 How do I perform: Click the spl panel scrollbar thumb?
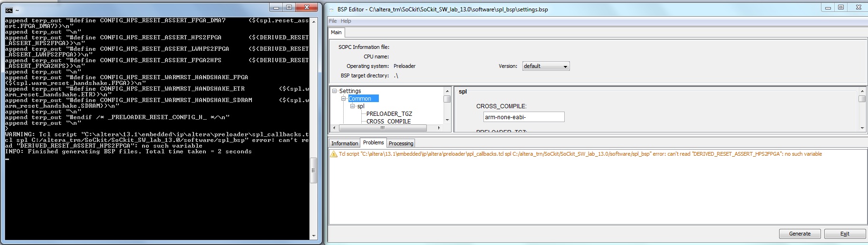tap(862, 99)
